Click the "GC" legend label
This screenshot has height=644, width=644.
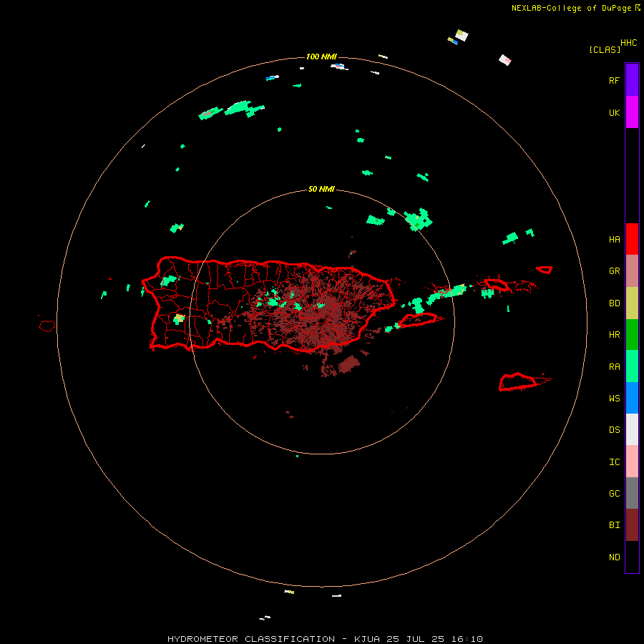click(x=614, y=494)
